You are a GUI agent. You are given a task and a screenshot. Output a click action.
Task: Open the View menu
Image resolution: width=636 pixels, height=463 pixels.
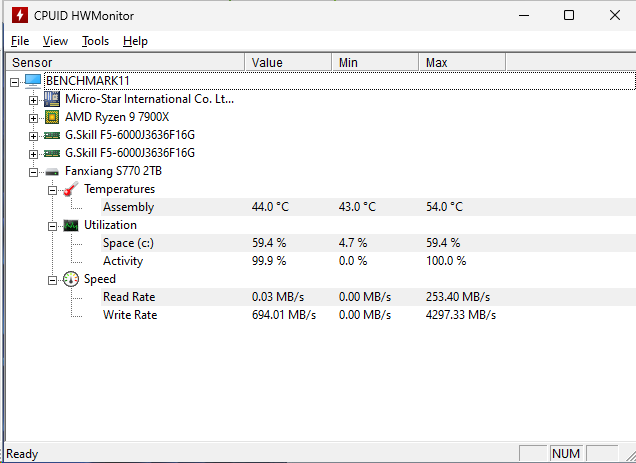coord(55,41)
